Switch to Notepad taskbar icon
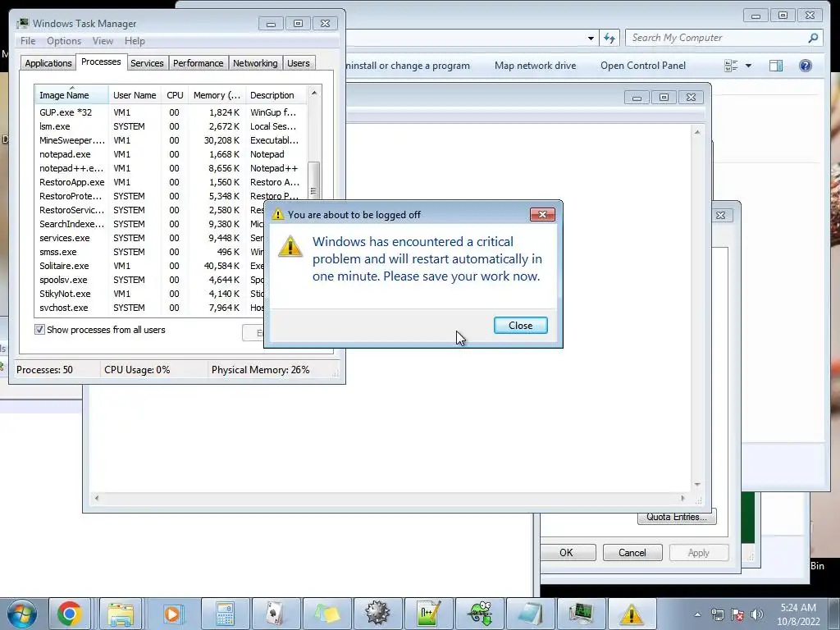The height and width of the screenshot is (630, 840). point(531,614)
